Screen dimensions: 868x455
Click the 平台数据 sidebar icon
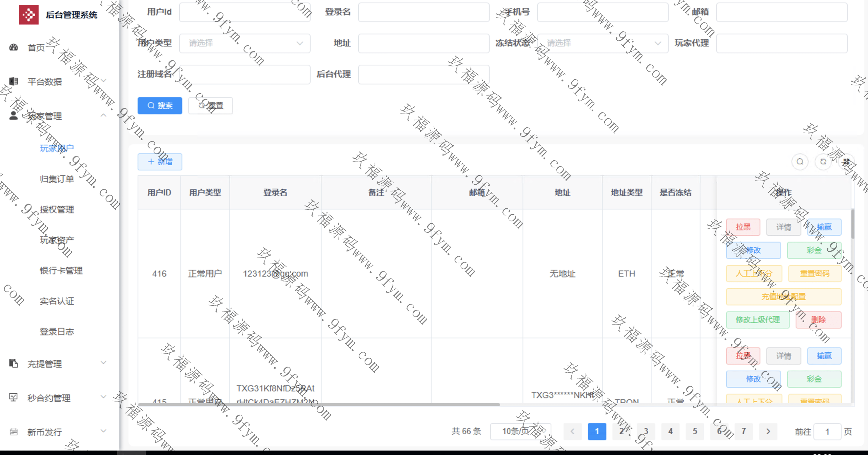[14, 81]
